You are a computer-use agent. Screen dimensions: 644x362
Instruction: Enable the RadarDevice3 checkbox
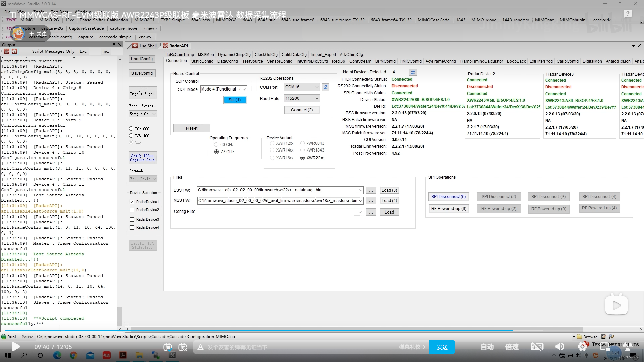coord(132,219)
